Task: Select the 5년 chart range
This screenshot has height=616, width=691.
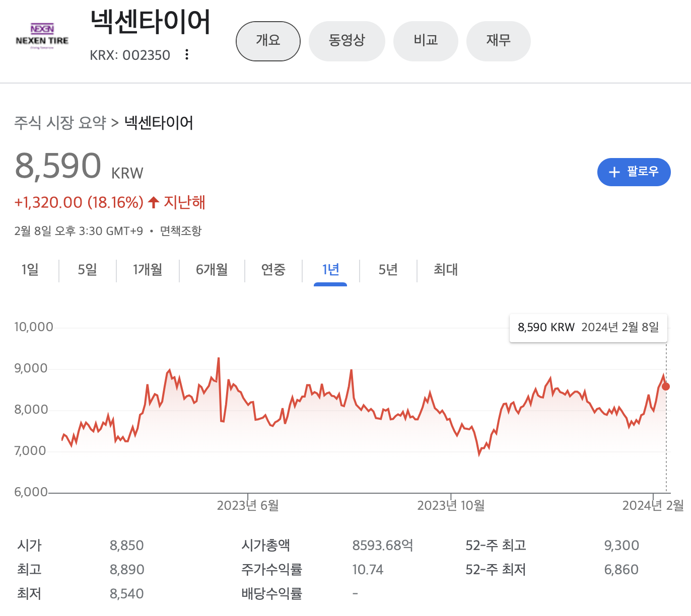Action: (x=388, y=270)
